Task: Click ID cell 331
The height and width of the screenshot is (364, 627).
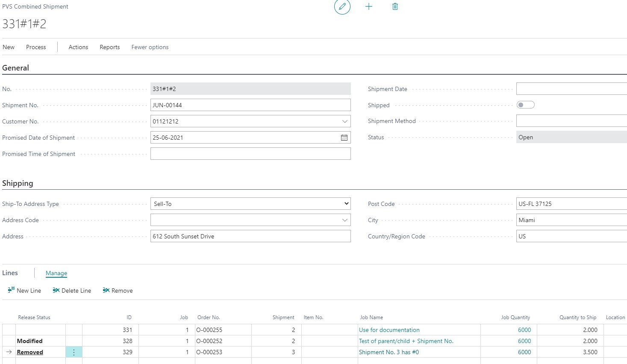Action: click(x=110, y=330)
